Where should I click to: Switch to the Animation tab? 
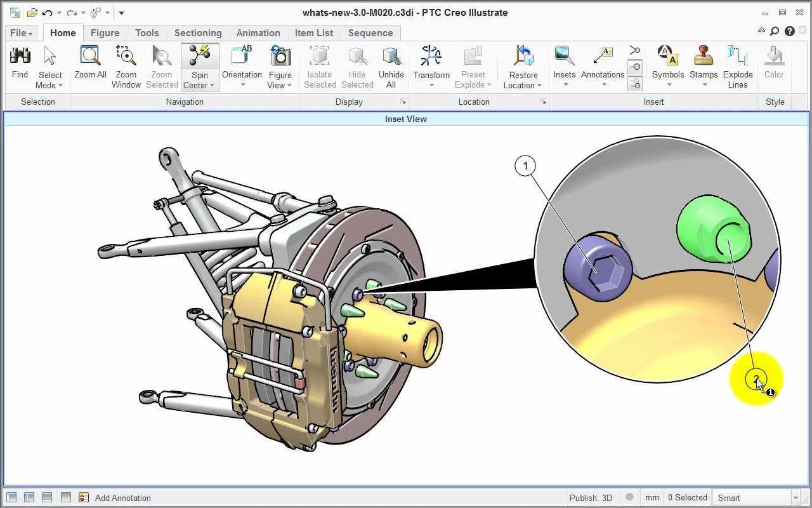258,33
